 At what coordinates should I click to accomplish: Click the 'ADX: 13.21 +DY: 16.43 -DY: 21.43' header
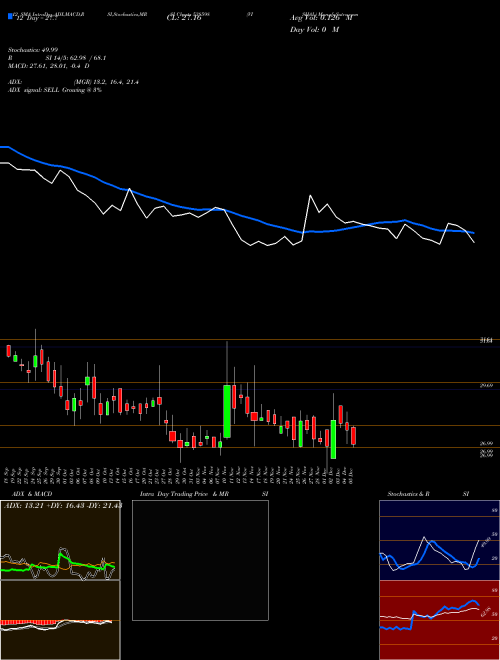(x=63, y=505)
